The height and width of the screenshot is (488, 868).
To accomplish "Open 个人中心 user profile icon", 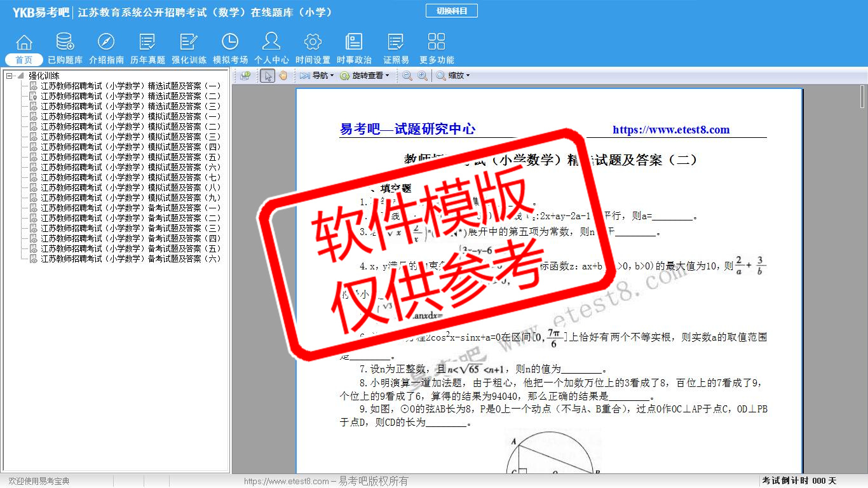I will 271,42.
